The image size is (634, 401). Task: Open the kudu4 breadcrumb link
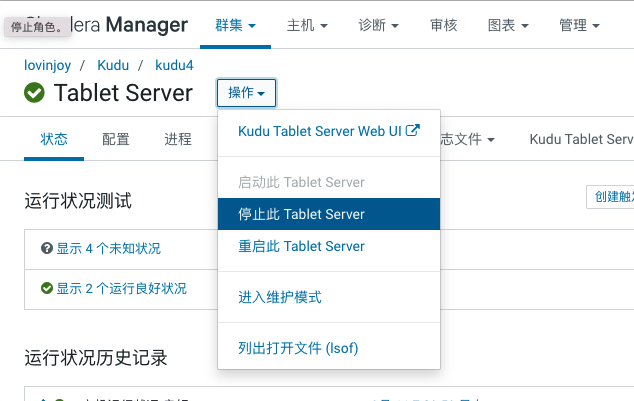174,65
